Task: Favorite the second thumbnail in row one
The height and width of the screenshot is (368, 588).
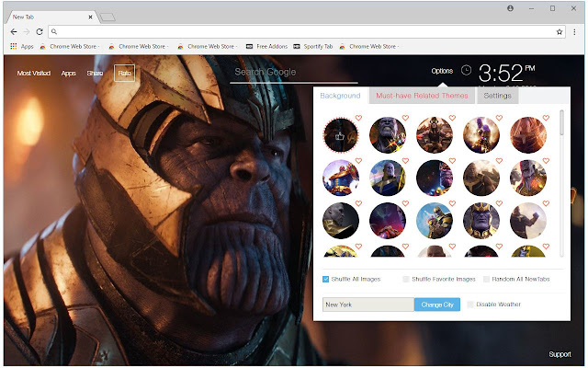Action: (405, 118)
